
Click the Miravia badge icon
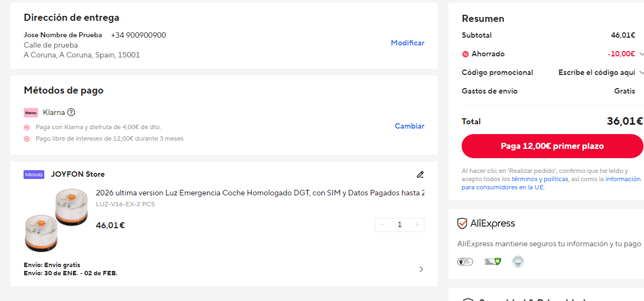pos(34,175)
